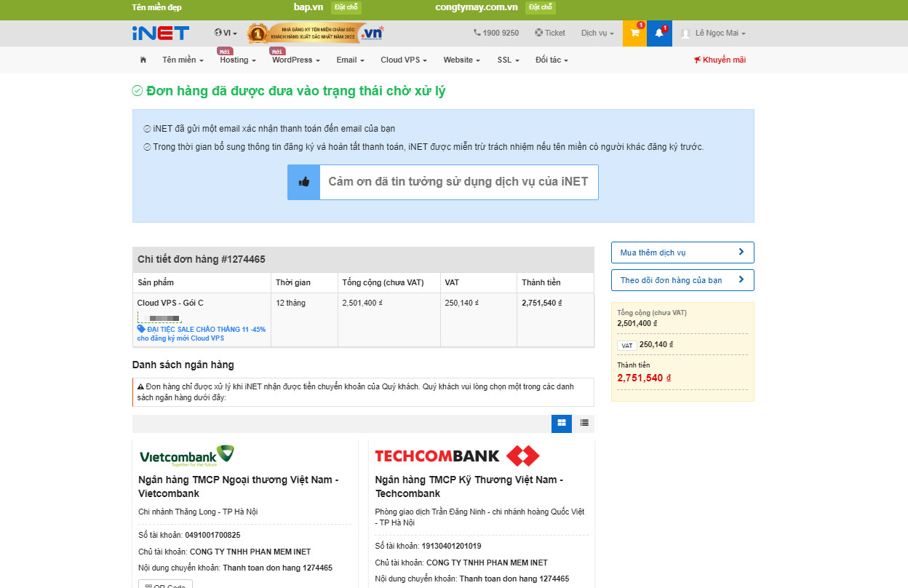Click the user avatar icon
Screen dimensions: 908x588
click(x=685, y=33)
